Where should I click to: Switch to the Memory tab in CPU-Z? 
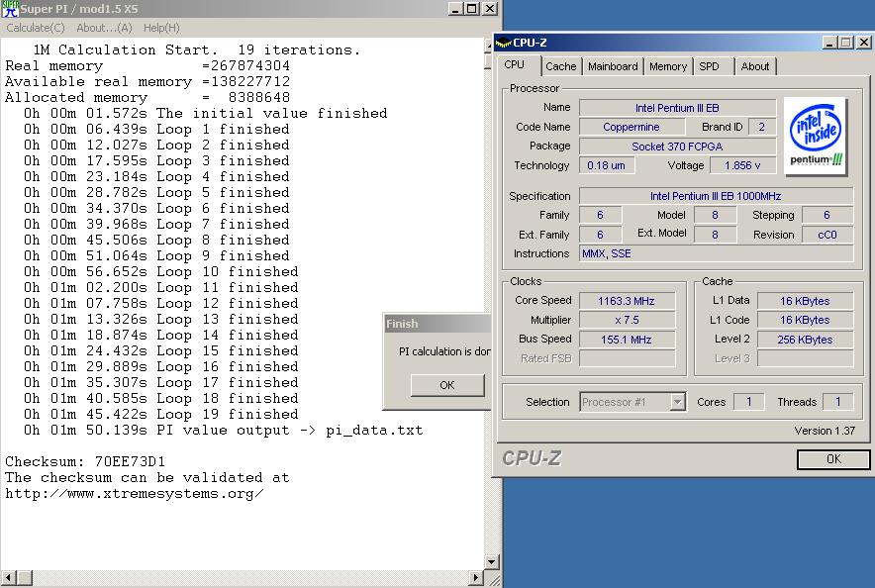click(x=668, y=66)
